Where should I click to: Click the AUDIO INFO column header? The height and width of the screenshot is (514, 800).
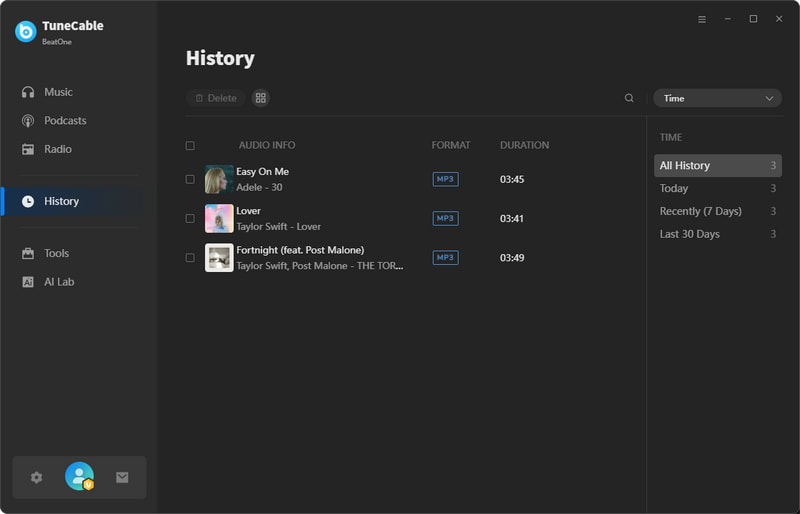click(x=267, y=145)
